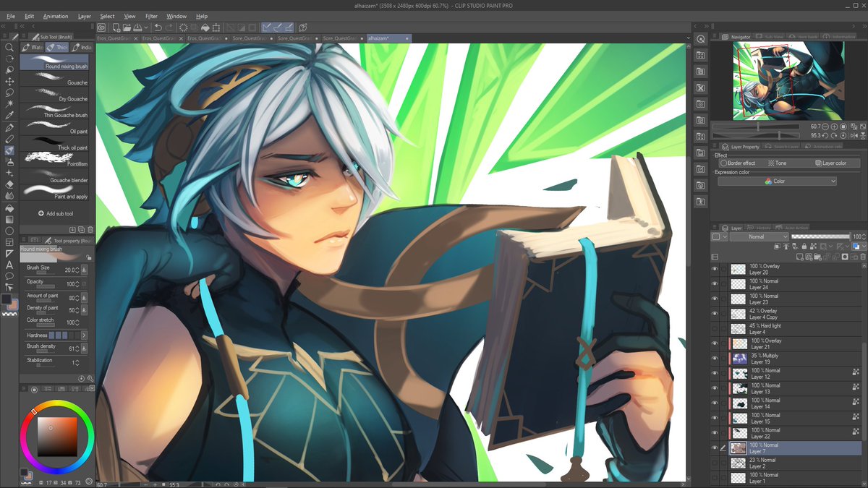Click the Navigator preview thumbnail
Viewport: 868px width, 488px height.
pyautogui.click(x=788, y=80)
